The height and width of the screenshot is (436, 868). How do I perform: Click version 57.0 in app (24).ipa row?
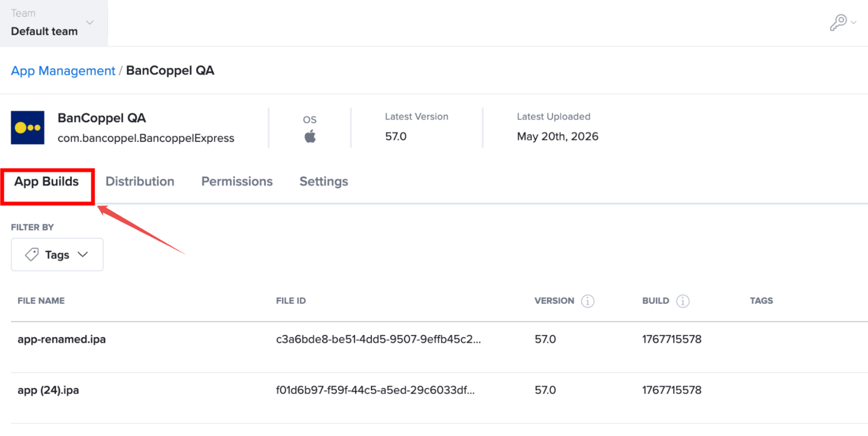pyautogui.click(x=545, y=390)
